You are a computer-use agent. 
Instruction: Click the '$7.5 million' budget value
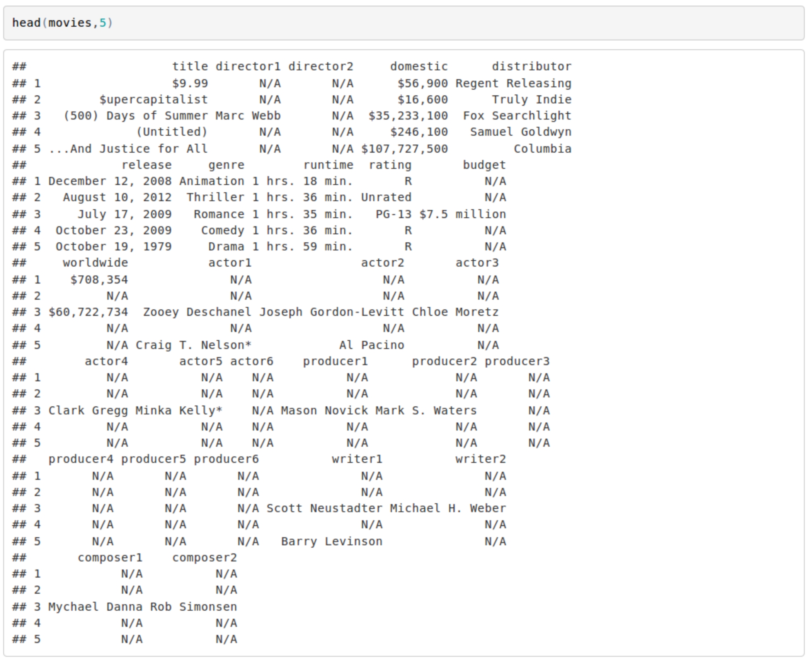click(x=463, y=214)
